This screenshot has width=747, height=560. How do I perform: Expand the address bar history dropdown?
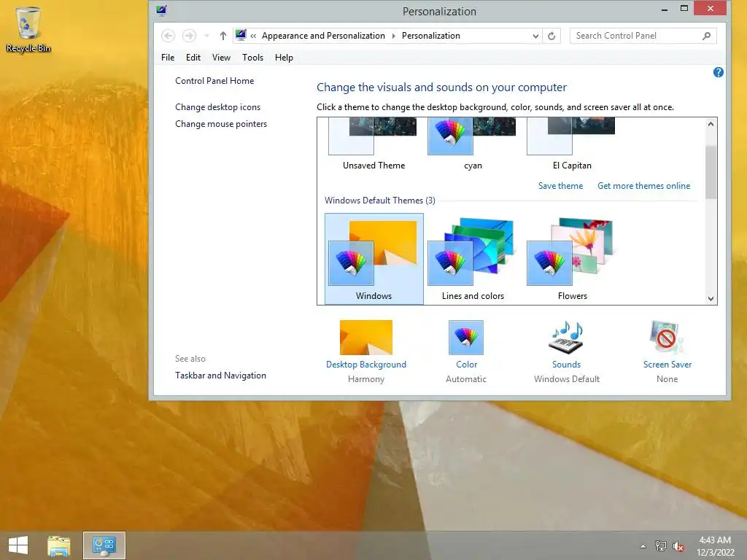coord(535,36)
